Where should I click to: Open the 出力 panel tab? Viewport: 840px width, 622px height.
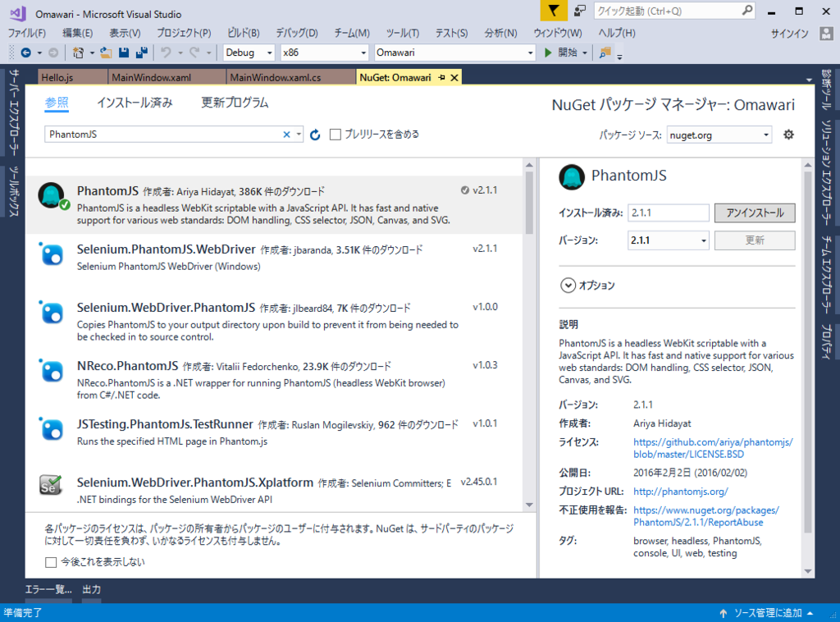(92, 589)
